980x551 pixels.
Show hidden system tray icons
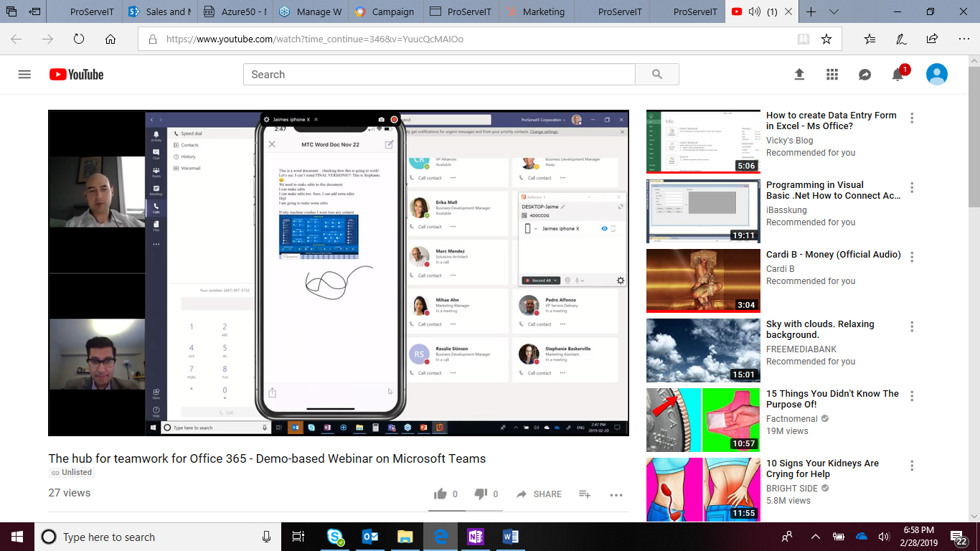point(816,537)
